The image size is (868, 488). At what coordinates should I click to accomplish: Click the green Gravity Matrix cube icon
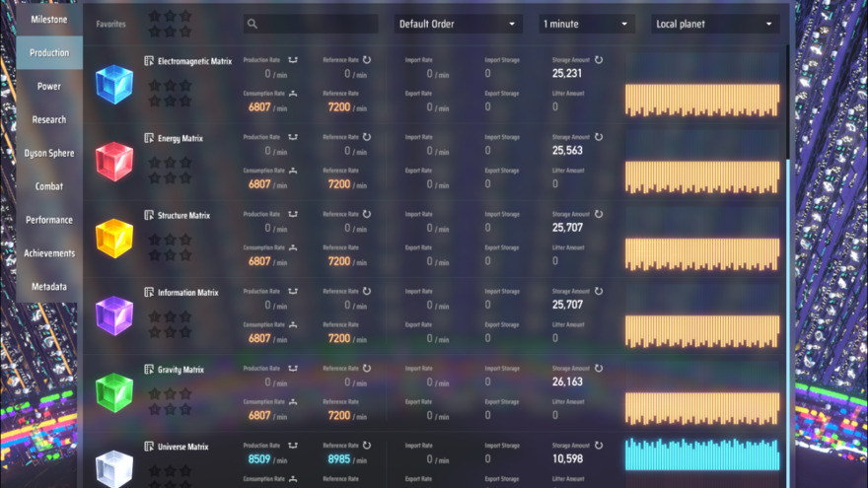click(113, 392)
